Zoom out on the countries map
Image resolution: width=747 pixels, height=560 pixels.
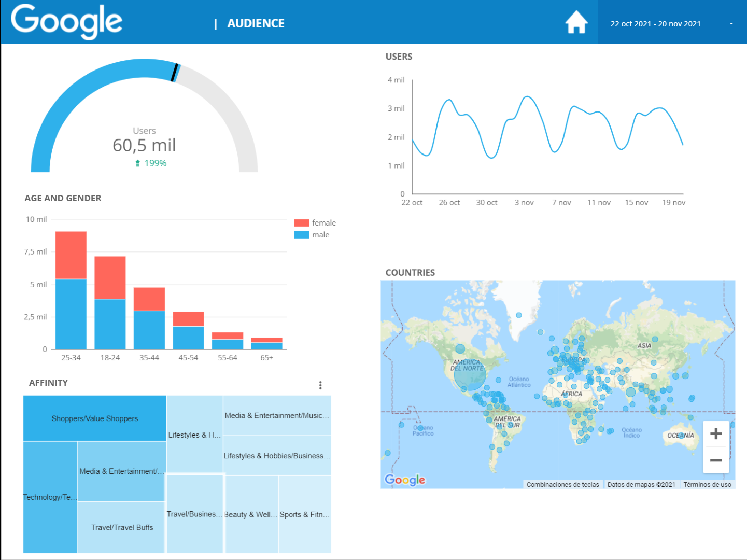[x=716, y=460]
